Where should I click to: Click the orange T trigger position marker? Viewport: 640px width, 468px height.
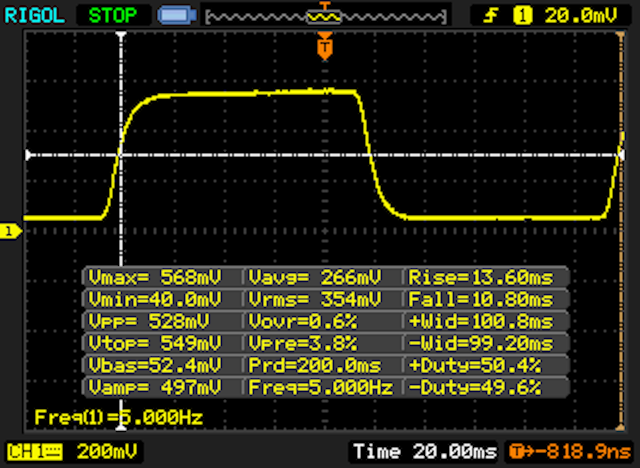tap(323, 46)
